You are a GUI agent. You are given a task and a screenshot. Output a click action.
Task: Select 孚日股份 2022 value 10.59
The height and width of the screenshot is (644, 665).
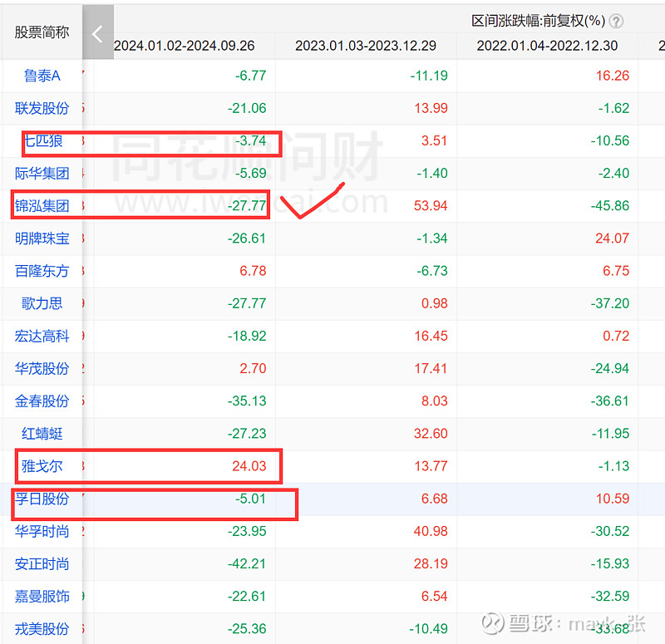click(x=613, y=499)
